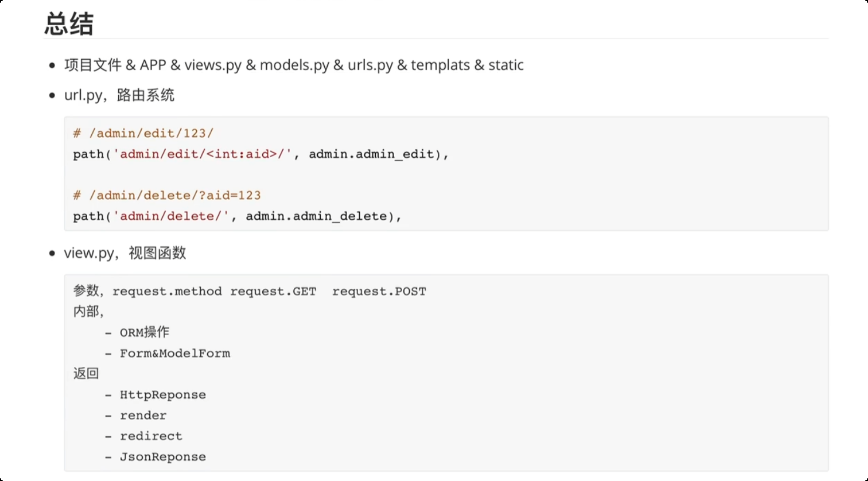Click the '# /admin/edit/123/' comment line
This screenshot has height=481, width=868.
[x=143, y=134]
